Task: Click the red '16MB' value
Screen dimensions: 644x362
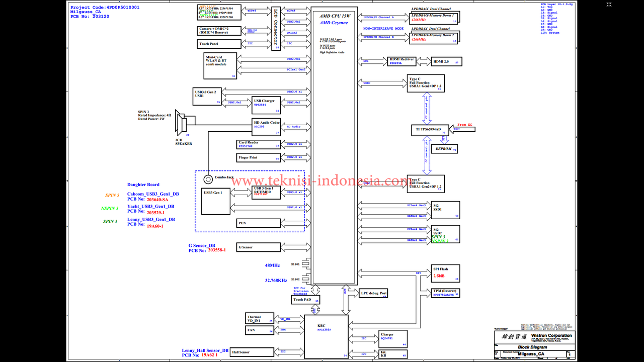Action: click(439, 276)
